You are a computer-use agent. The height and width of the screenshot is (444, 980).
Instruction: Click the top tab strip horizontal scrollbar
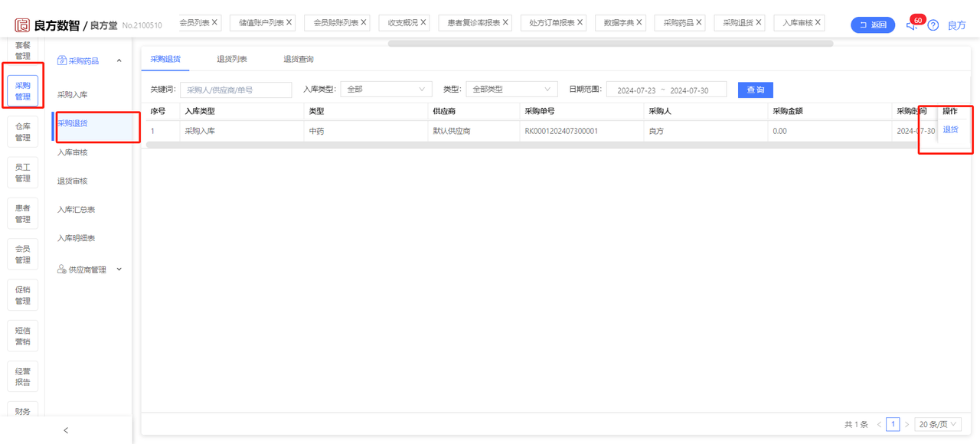pyautogui.click(x=610, y=44)
